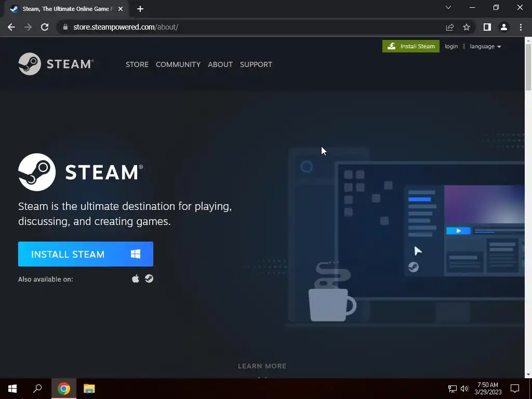Click the scrollbar down arrow
Image resolution: width=532 pixels, height=399 pixels.
click(x=528, y=375)
